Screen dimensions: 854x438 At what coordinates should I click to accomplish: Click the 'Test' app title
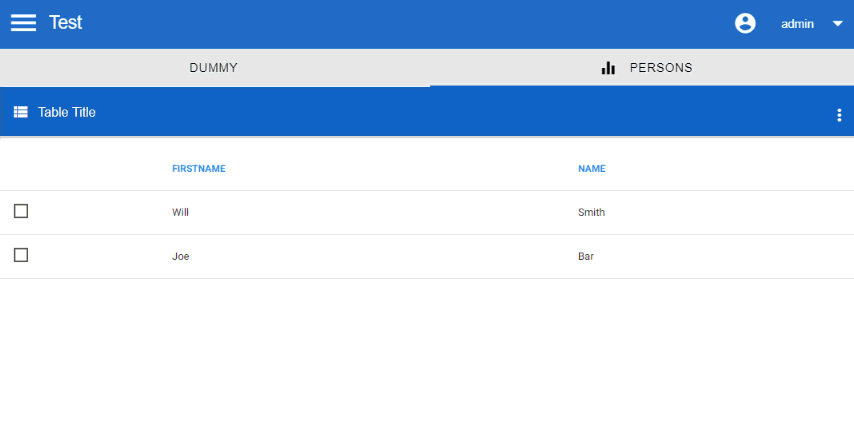66,22
